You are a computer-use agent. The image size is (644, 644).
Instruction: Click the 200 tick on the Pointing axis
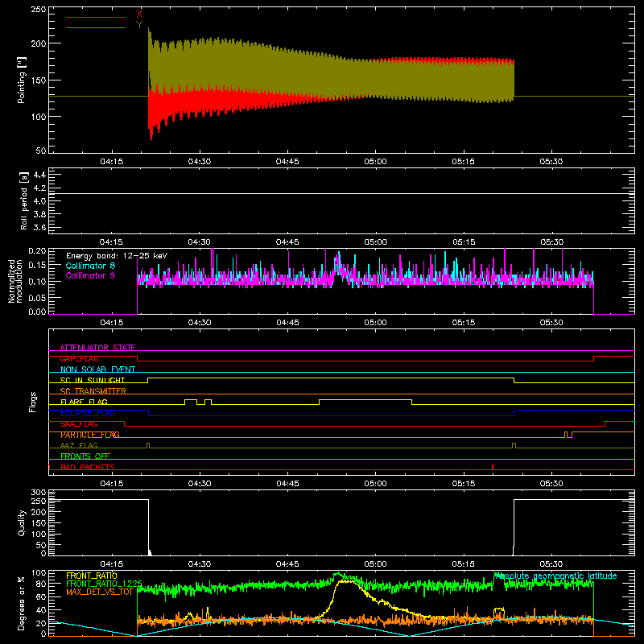click(x=39, y=43)
